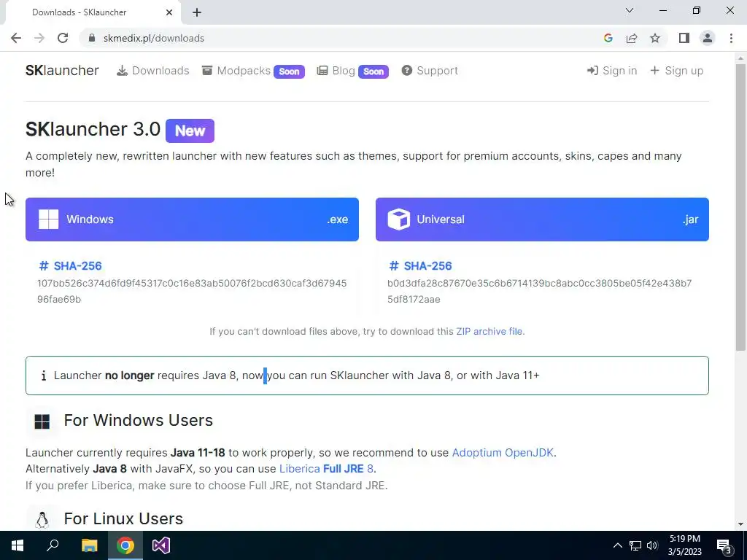This screenshot has height=560, width=747.
Task: Click the Chrome taskbar icon
Action: [125, 545]
